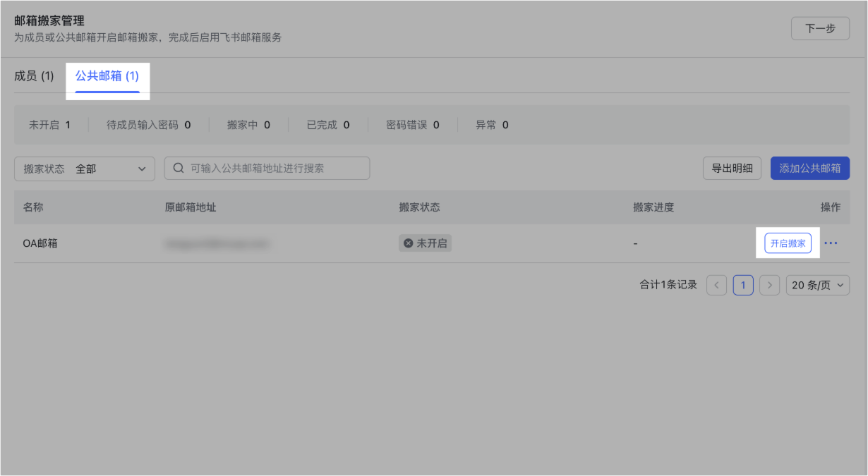Click the magnifier icon in search box

pos(179,169)
